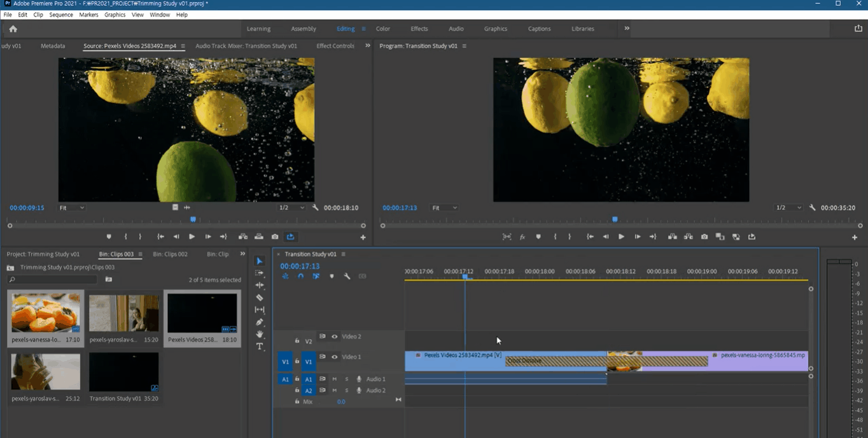Choose the Type tool
Viewport: 868px width, 438px height.
point(260,346)
